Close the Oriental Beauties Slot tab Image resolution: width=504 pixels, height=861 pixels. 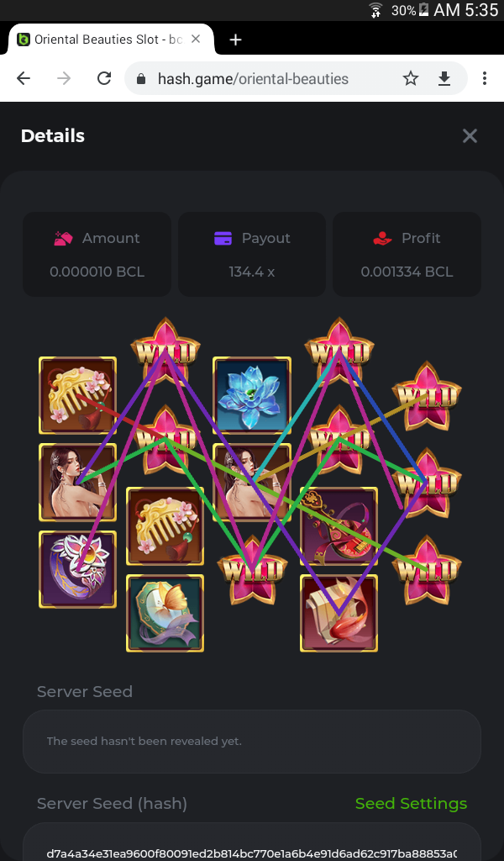[196, 39]
